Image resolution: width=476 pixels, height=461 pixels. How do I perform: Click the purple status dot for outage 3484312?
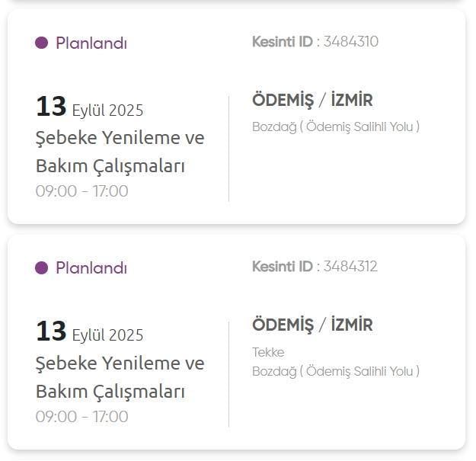(x=42, y=267)
